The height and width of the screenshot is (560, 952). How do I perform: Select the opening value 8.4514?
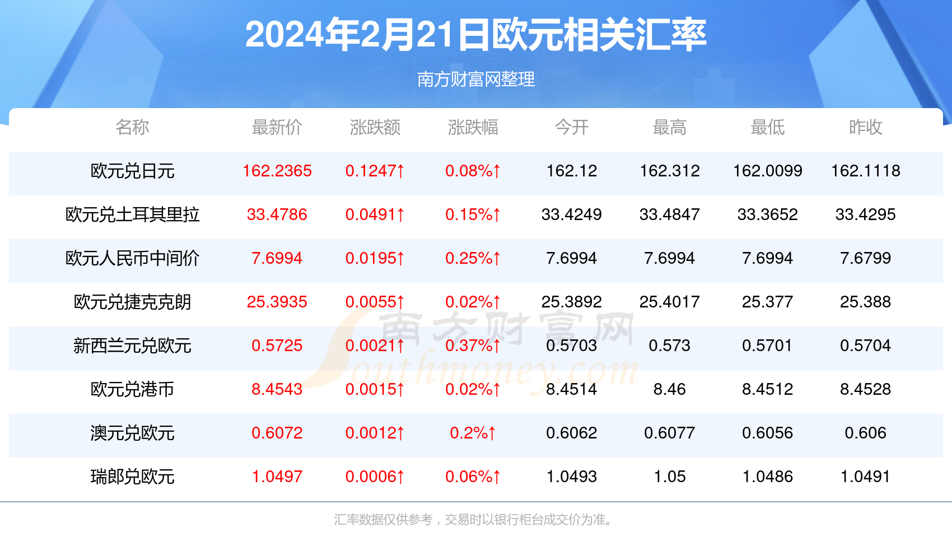pyautogui.click(x=572, y=389)
